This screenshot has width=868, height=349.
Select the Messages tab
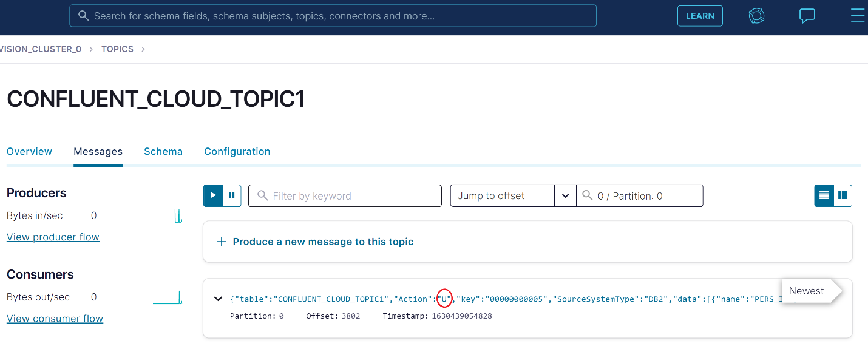[98, 151]
